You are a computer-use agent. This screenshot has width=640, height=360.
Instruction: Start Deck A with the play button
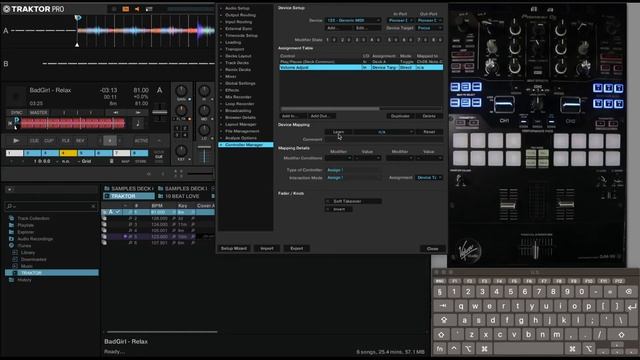[16, 140]
